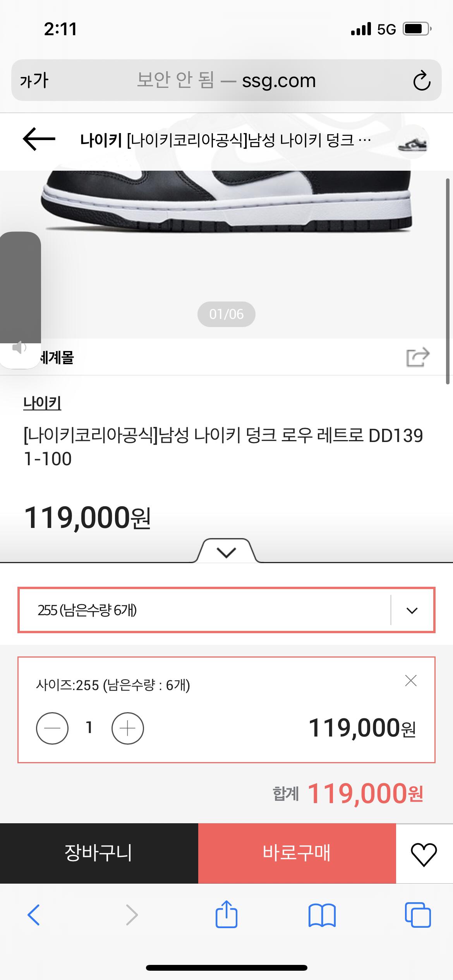The image size is (453, 980).
Task: Open the size dropdown showing 255
Action: click(x=226, y=610)
